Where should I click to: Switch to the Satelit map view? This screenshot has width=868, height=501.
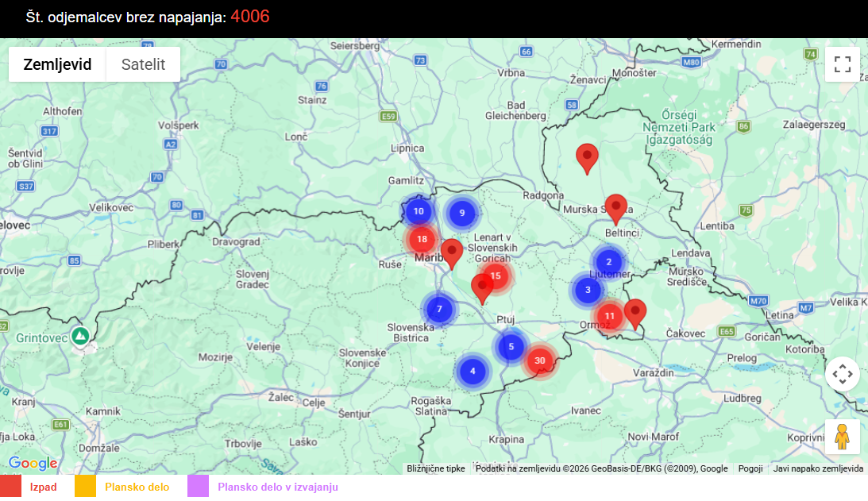pyautogui.click(x=143, y=64)
